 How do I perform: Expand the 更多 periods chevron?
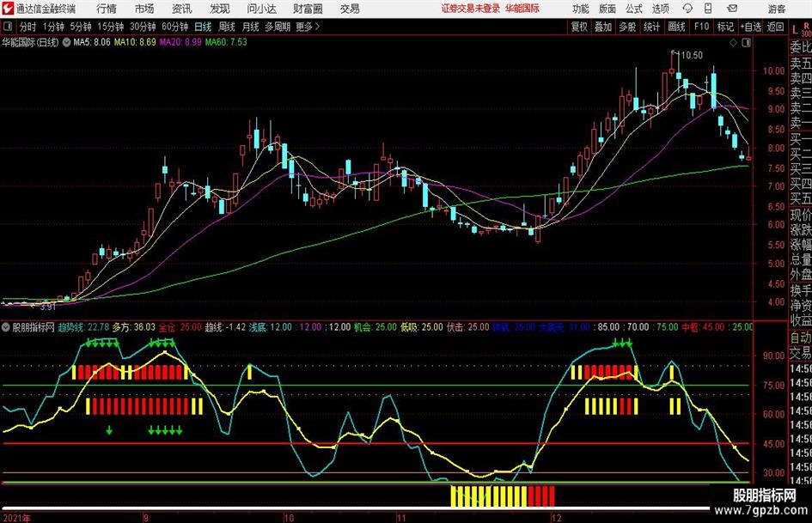318,27
